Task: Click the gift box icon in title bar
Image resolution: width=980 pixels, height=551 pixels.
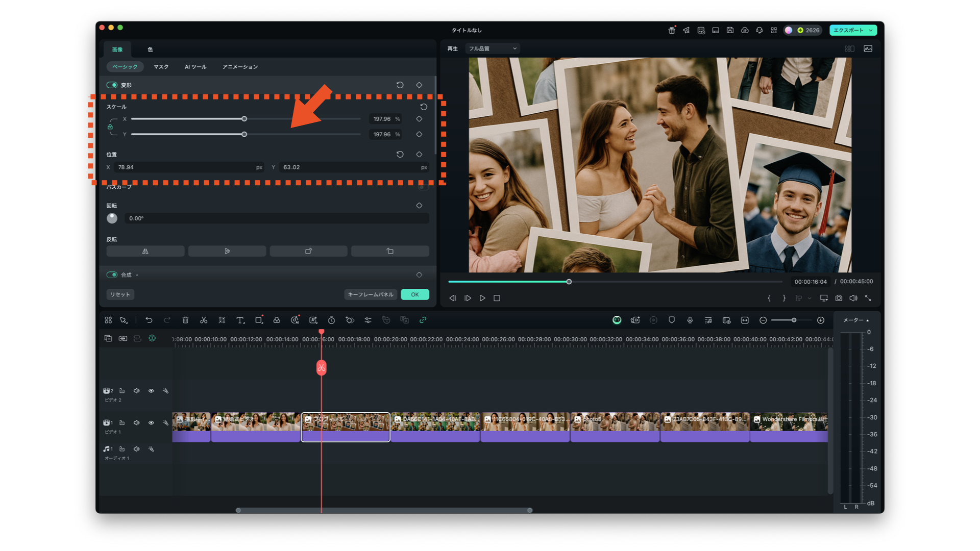Action: click(672, 30)
